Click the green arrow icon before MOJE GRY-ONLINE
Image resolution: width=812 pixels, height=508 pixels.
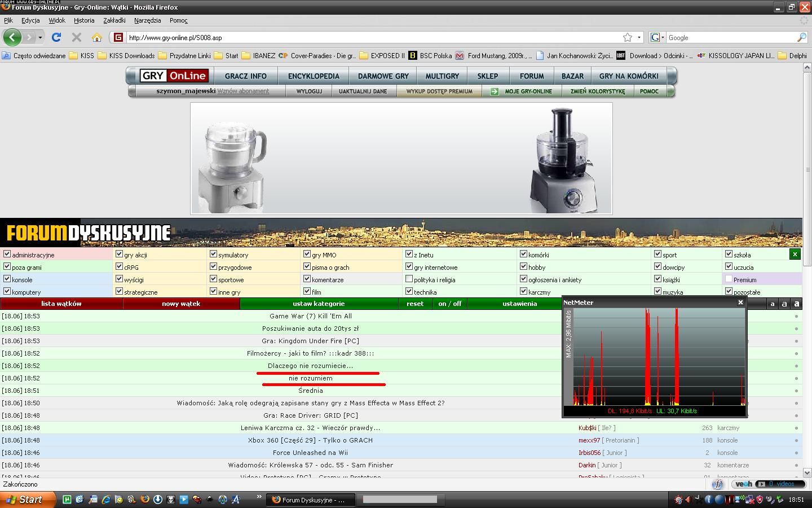(x=495, y=91)
